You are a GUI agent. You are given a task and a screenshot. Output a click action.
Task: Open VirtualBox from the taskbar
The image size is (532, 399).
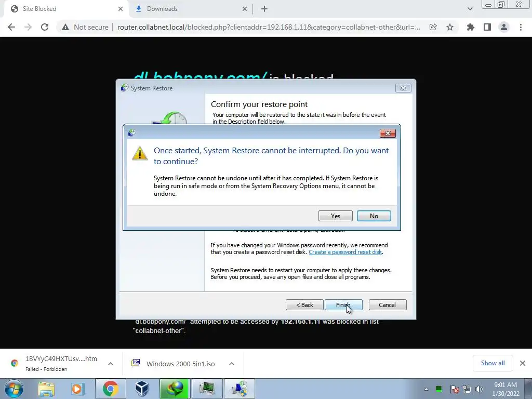142,389
